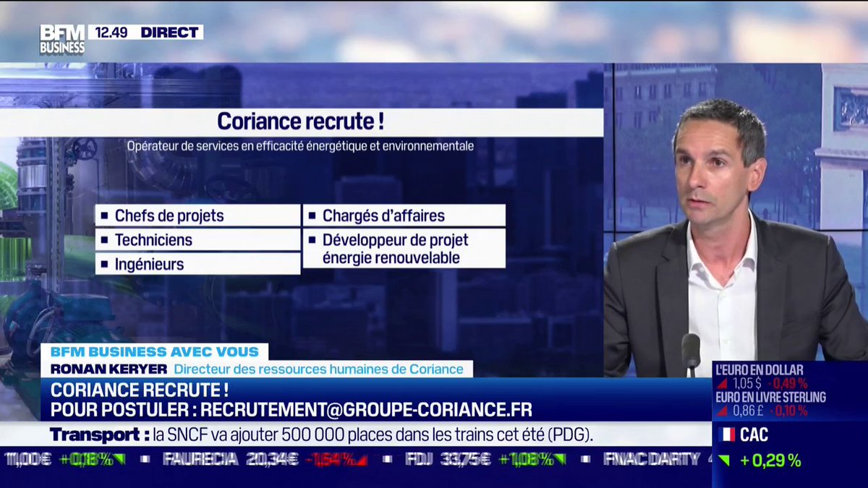
Task: Click the French flag icon beside CAC
Action: click(727, 435)
